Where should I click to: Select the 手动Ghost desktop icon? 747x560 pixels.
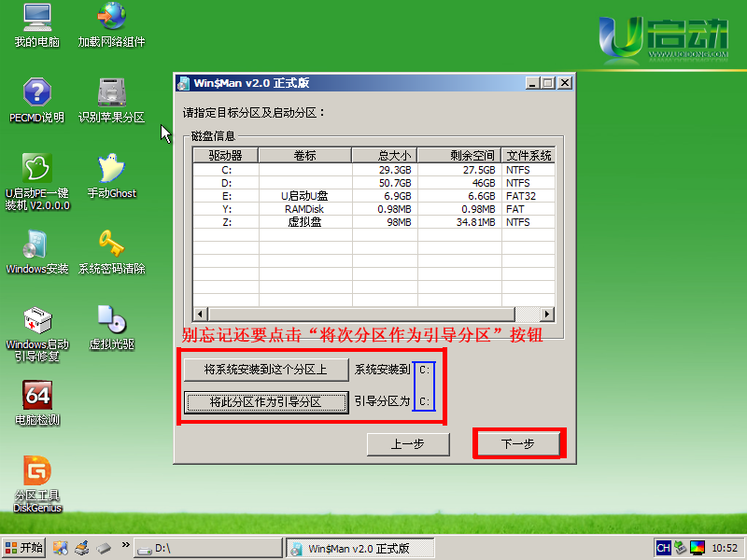(111, 176)
